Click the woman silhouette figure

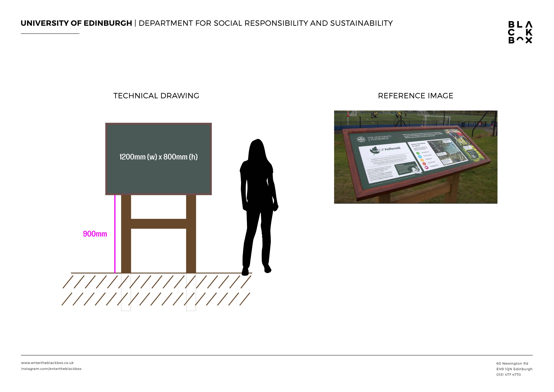[259, 207]
